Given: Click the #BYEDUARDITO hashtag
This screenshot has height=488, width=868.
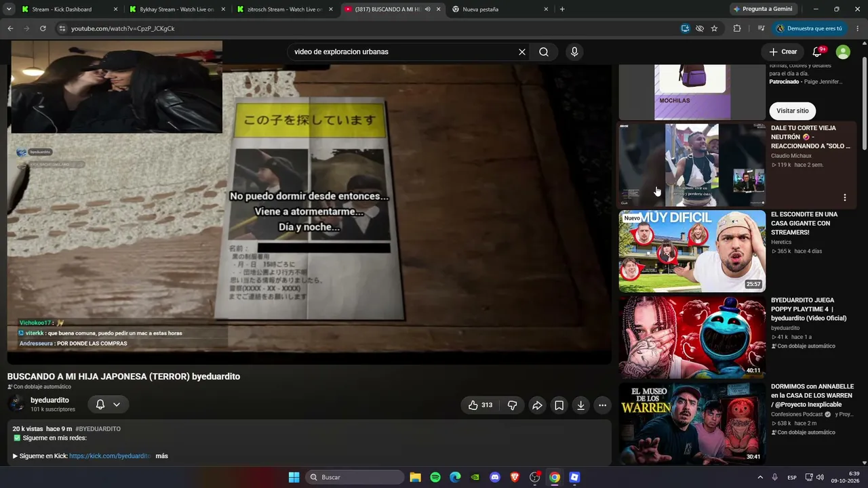Looking at the screenshot, I should point(98,429).
